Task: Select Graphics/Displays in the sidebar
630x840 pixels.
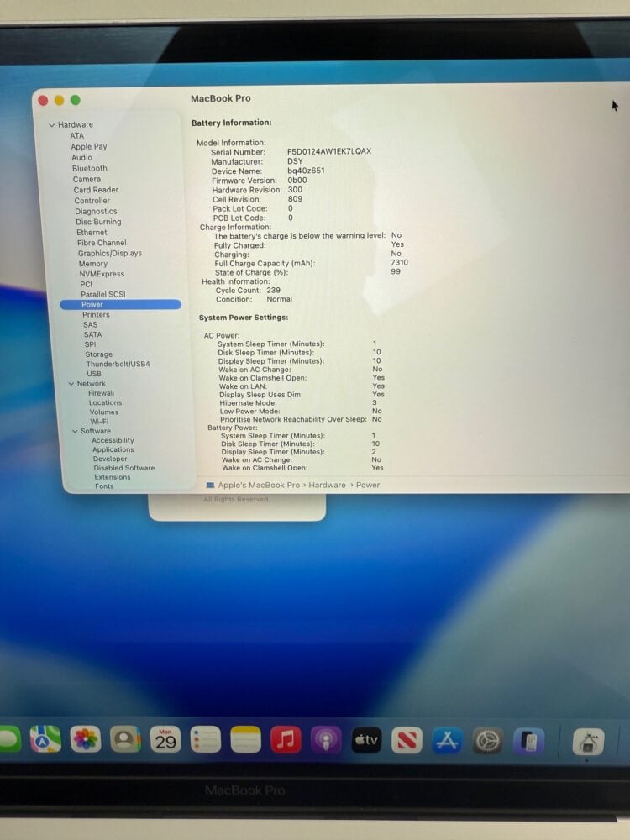Action: [x=109, y=253]
